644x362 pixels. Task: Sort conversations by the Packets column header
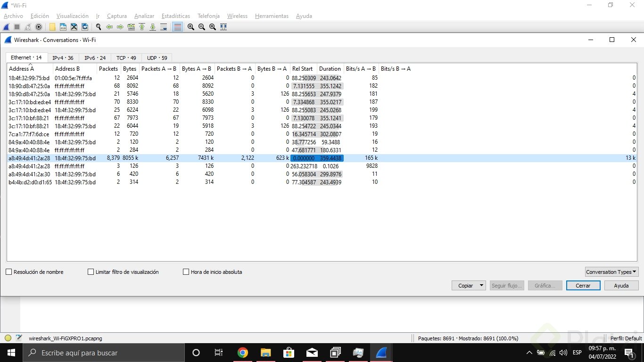tap(108, 69)
